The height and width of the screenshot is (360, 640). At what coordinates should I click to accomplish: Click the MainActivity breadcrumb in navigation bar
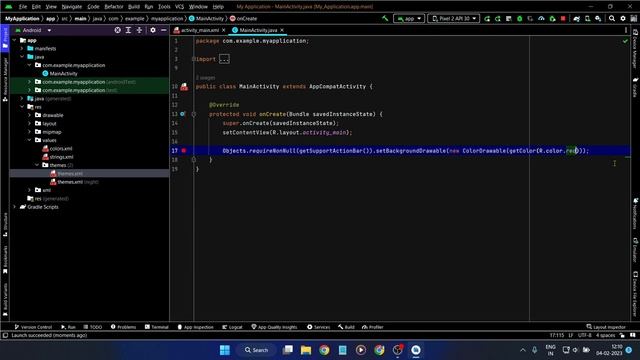click(x=207, y=18)
